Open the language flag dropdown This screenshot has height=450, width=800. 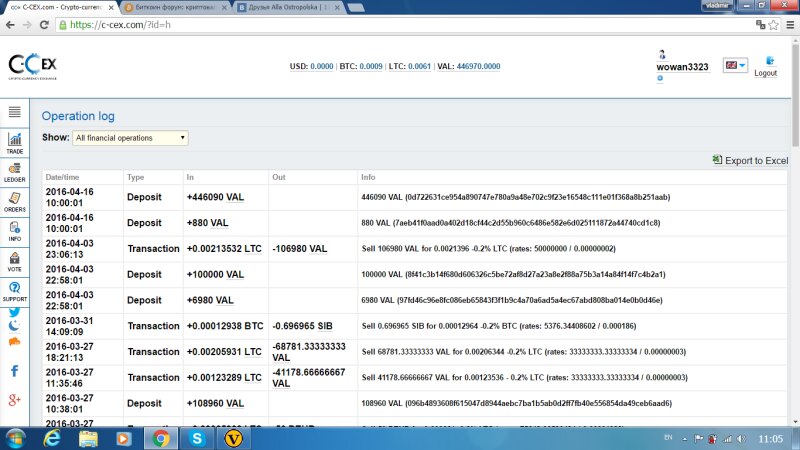tap(735, 65)
